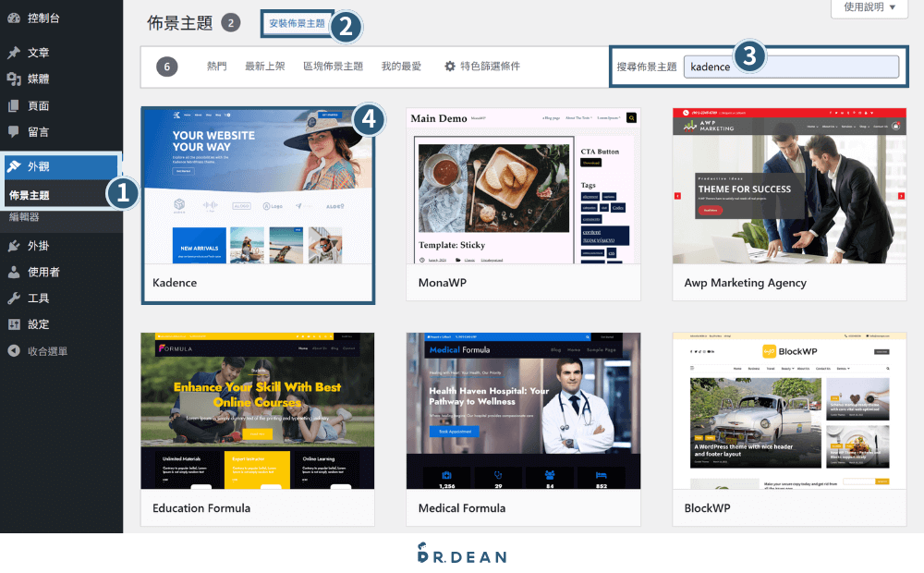Switch to the 最新上架 tab
Viewport: 924px width, 573px height.
pos(264,66)
